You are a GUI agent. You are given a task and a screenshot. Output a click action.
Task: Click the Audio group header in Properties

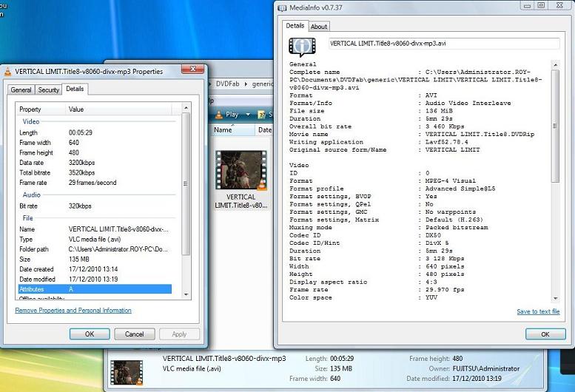(x=32, y=195)
